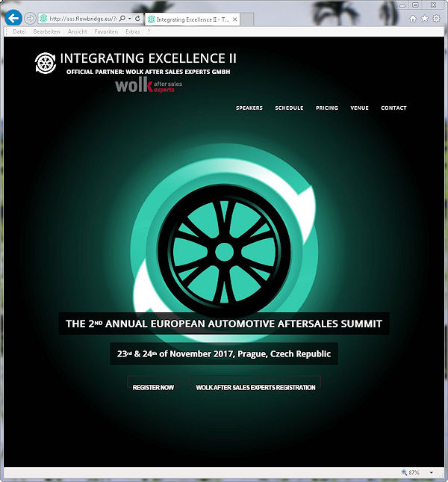Open the Ansicht menu
Screen dimensions: 448x482
[78, 31]
